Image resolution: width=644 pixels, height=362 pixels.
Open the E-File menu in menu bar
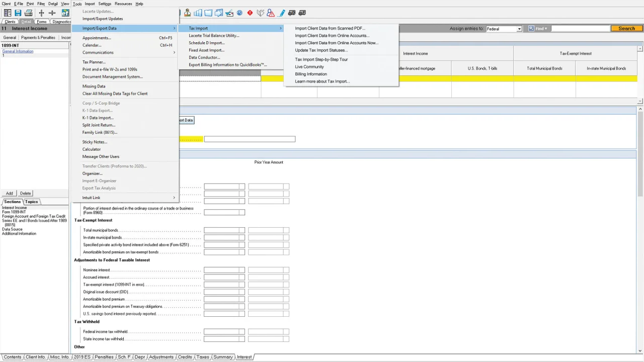19,4
